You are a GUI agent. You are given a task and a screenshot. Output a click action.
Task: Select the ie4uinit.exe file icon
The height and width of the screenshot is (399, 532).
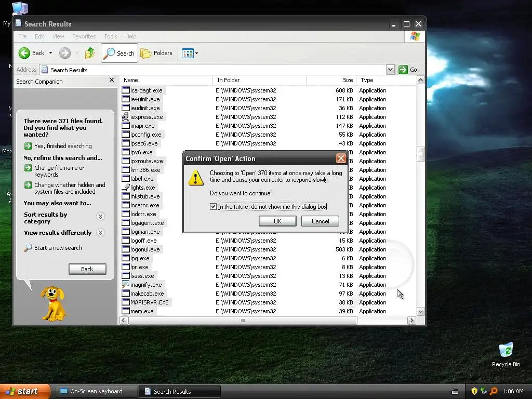126,99
